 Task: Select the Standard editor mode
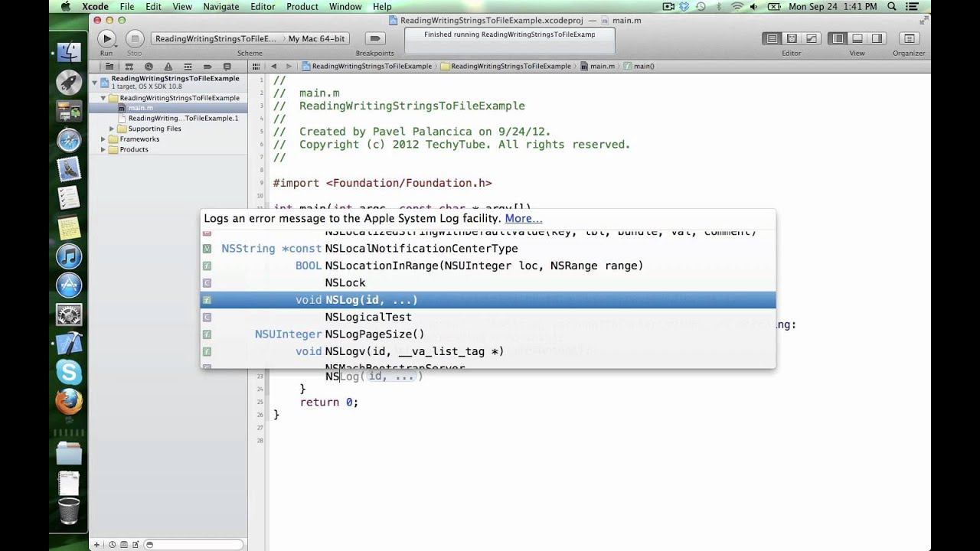[x=772, y=38]
